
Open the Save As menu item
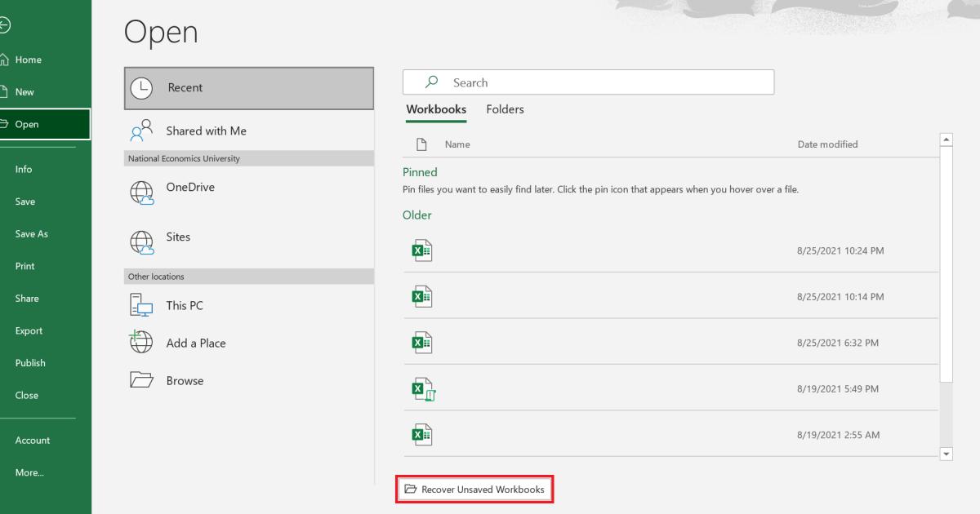tap(32, 234)
